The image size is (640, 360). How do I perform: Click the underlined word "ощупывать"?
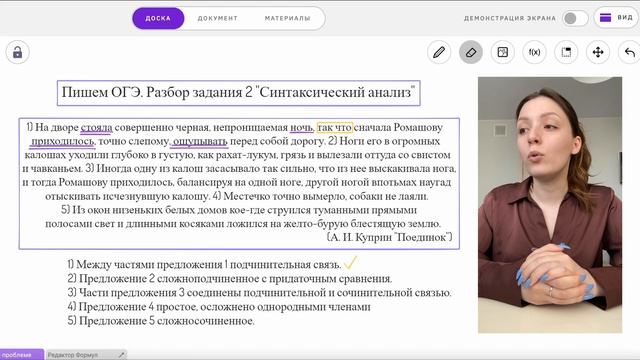[x=200, y=142]
